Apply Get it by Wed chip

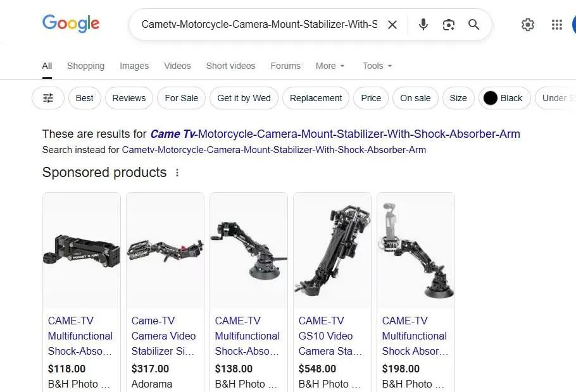click(x=244, y=98)
